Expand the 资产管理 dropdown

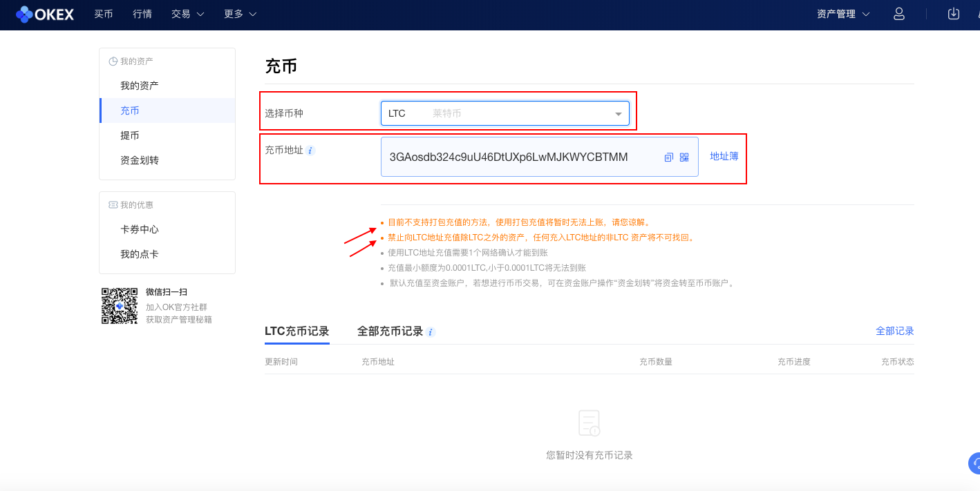click(x=843, y=14)
